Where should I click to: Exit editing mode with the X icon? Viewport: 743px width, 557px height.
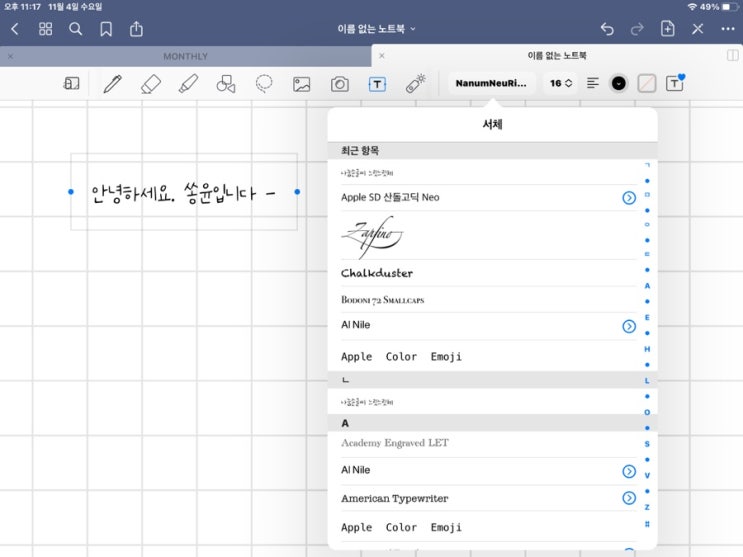[698, 29]
